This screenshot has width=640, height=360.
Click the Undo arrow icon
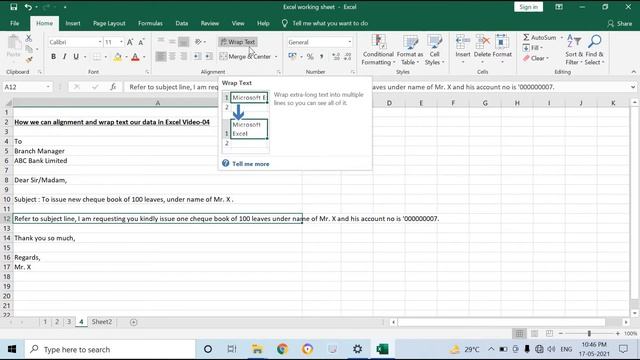[x=28, y=7]
